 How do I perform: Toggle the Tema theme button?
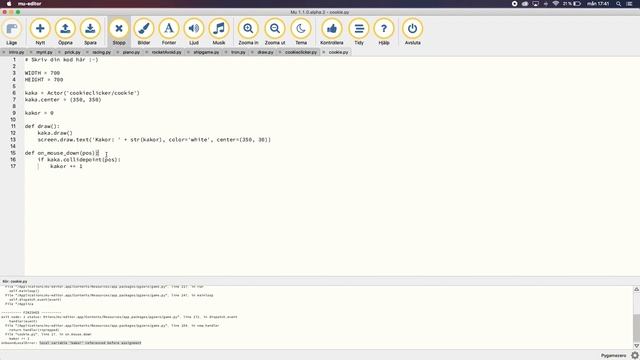301,31
